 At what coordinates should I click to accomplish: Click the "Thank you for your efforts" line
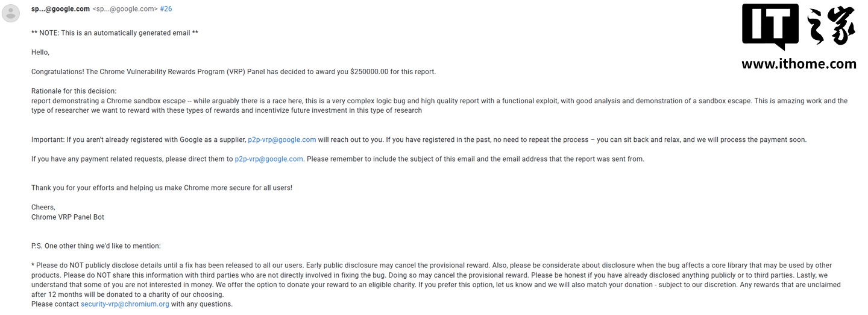tap(162, 188)
